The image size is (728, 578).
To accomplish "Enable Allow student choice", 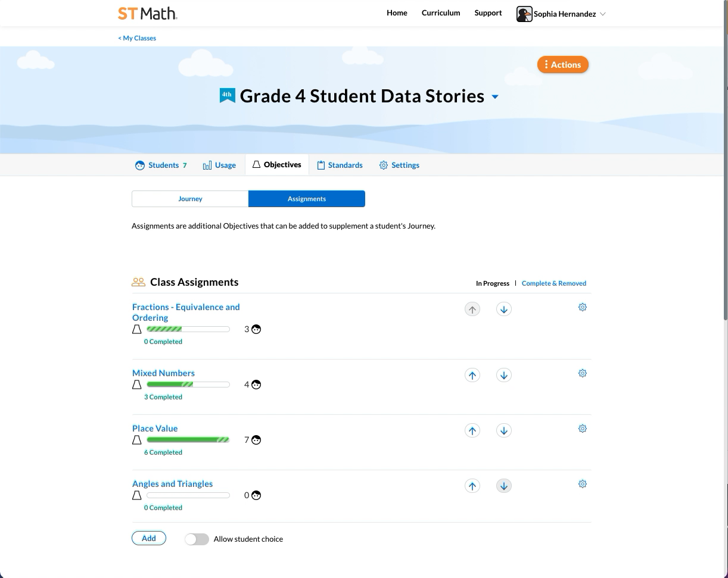I will [x=197, y=539].
